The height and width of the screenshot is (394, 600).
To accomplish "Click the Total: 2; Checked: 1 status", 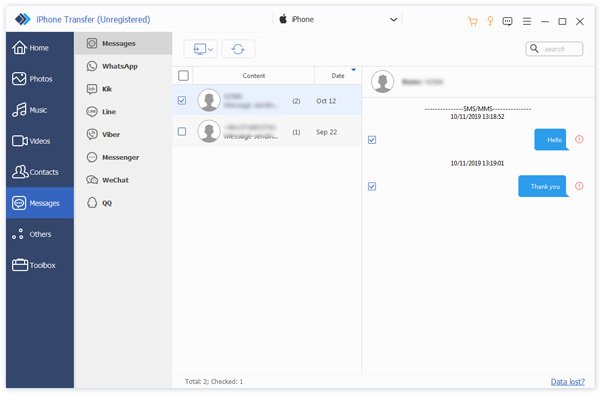I will (214, 381).
